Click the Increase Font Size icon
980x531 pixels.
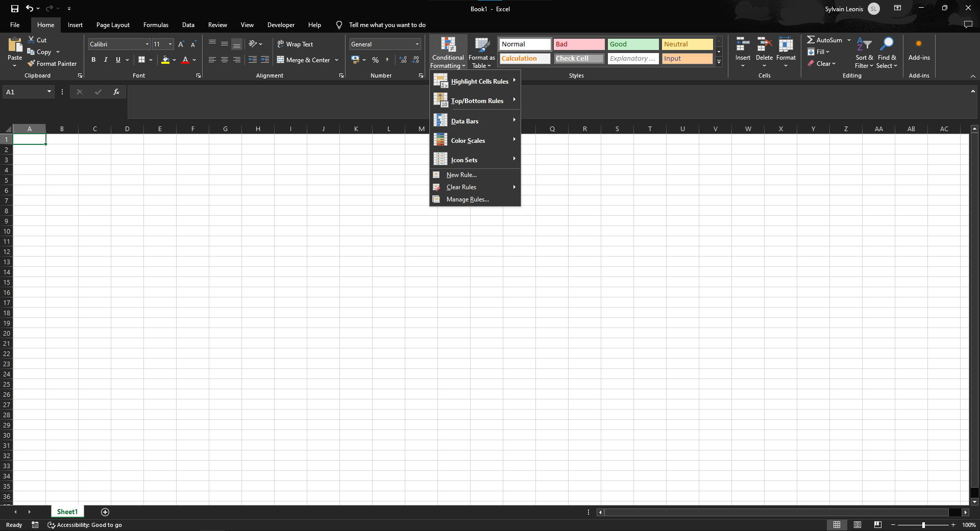pyautogui.click(x=181, y=44)
